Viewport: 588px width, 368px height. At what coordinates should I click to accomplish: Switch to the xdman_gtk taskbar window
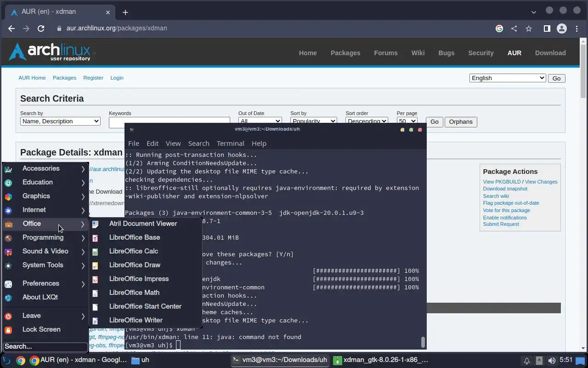(382, 360)
